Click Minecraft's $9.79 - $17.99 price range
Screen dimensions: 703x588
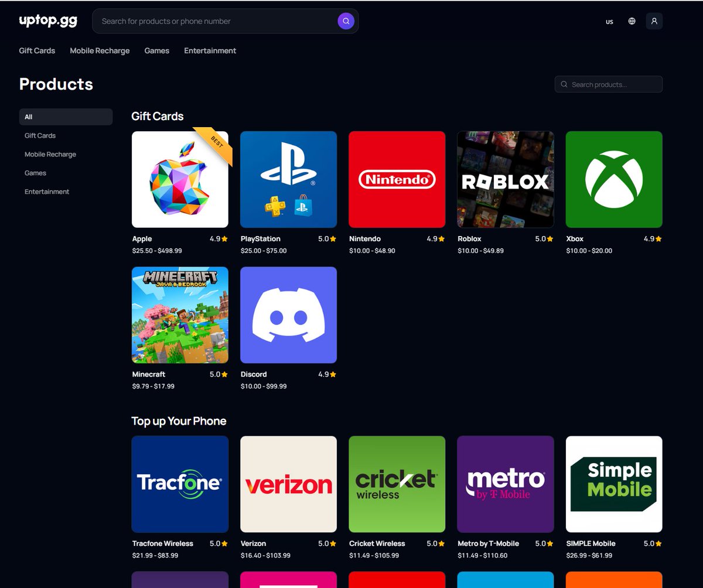click(x=153, y=387)
